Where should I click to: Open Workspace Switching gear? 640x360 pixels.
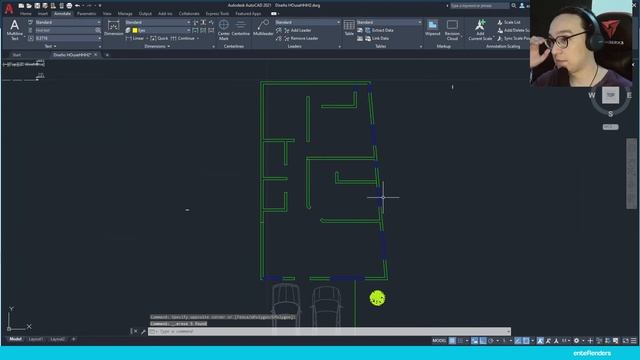coord(576,340)
